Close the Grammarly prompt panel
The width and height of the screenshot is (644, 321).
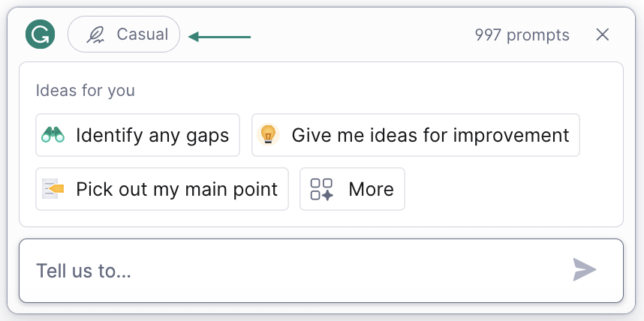602,34
